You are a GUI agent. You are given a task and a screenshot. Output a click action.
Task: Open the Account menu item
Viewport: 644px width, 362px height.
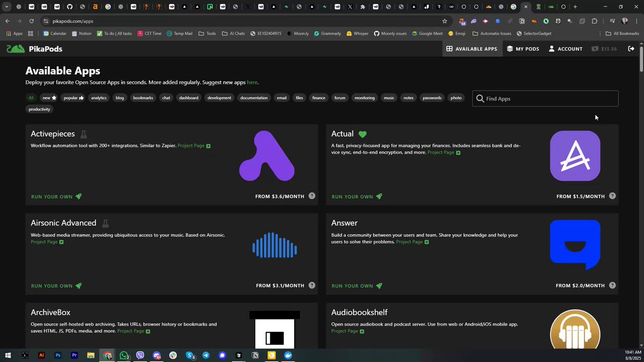click(565, 49)
